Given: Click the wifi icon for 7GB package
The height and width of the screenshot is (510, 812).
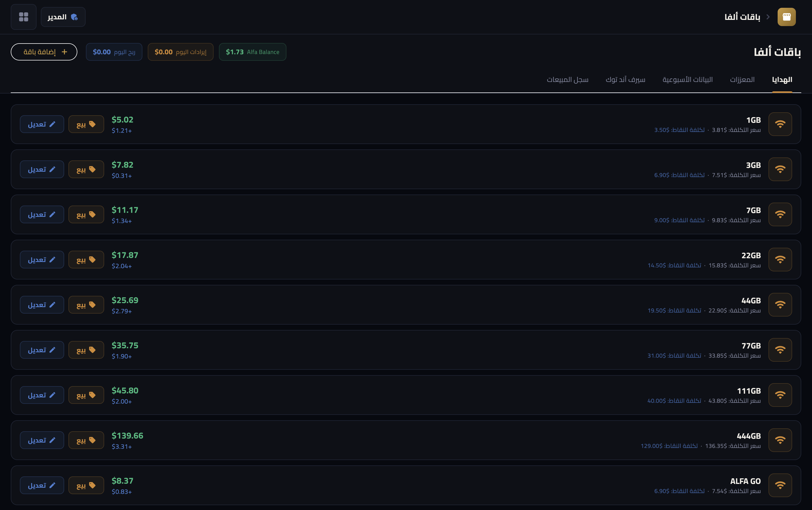Looking at the screenshot, I should (780, 214).
